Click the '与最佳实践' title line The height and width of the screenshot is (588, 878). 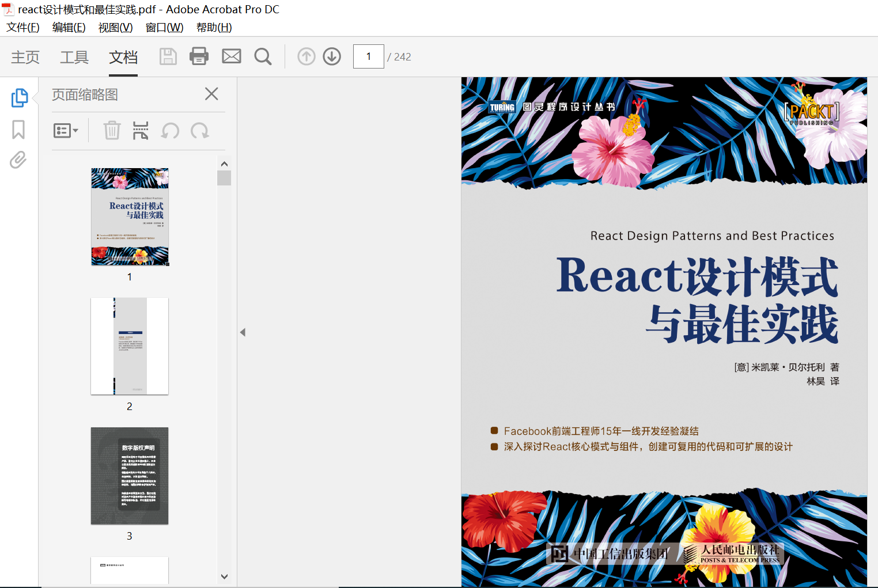tap(742, 324)
